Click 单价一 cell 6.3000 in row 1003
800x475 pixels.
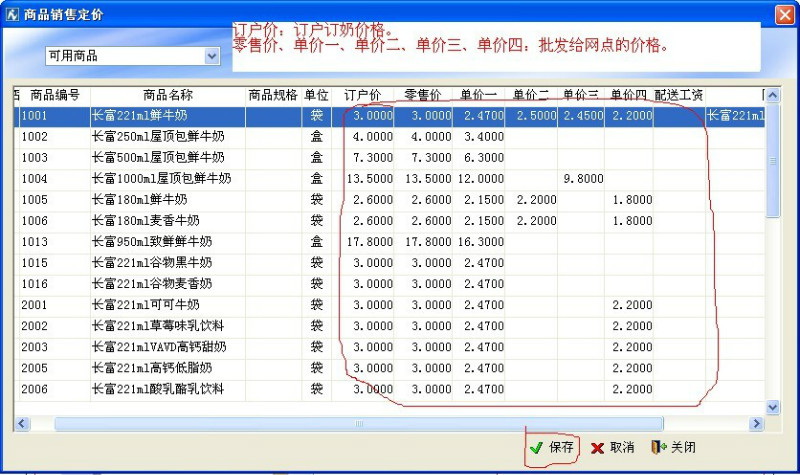click(x=478, y=158)
